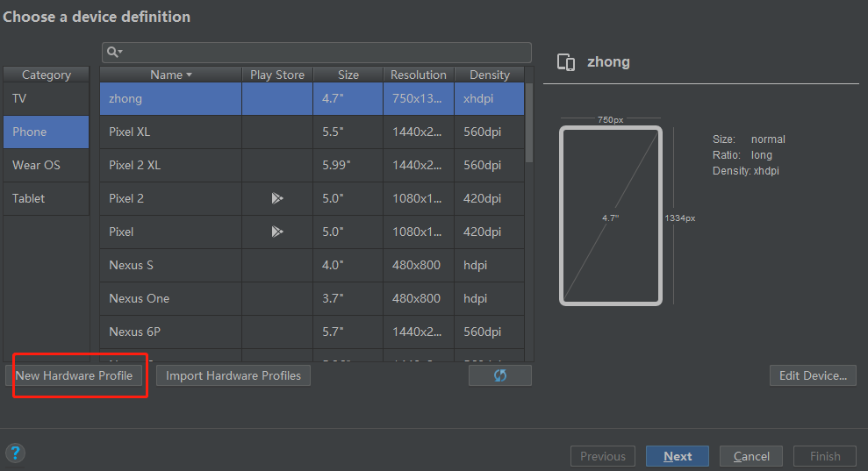Select the Wear OS category
The width and height of the screenshot is (868, 471).
point(46,165)
